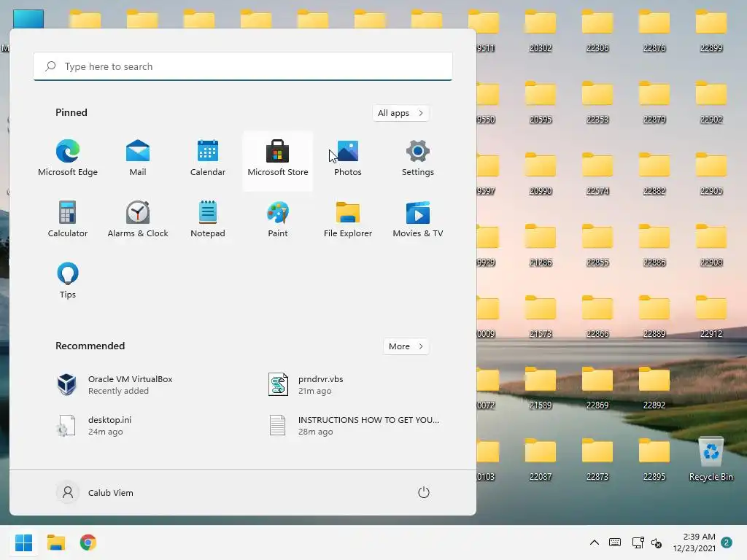
Task: Select desktop folder 22886
Action: tap(654, 245)
